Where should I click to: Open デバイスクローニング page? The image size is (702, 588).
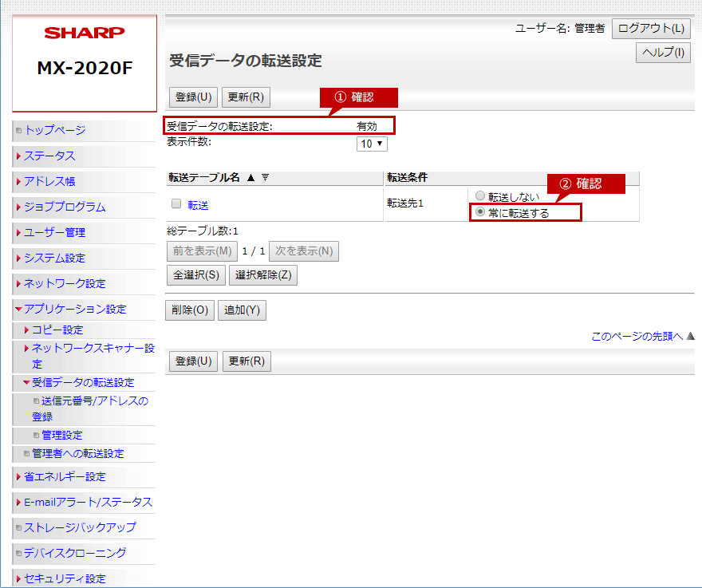[x=74, y=553]
